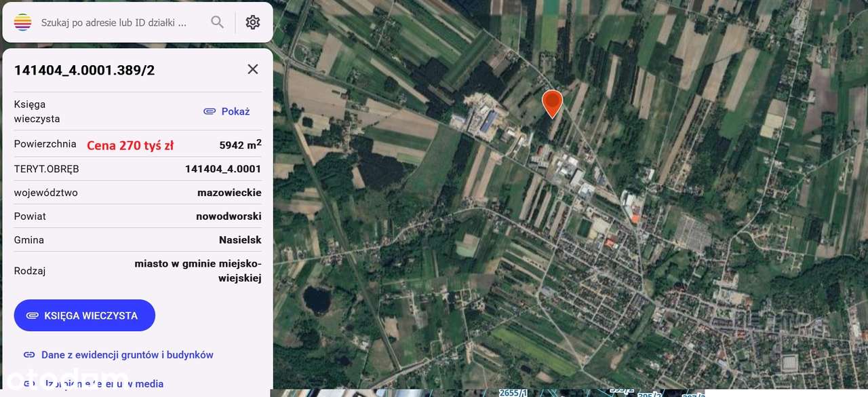868x397 pixels.
Task: Click paperclip icon inside KSIĘGA WIECZYSTA button
Action: click(x=33, y=316)
